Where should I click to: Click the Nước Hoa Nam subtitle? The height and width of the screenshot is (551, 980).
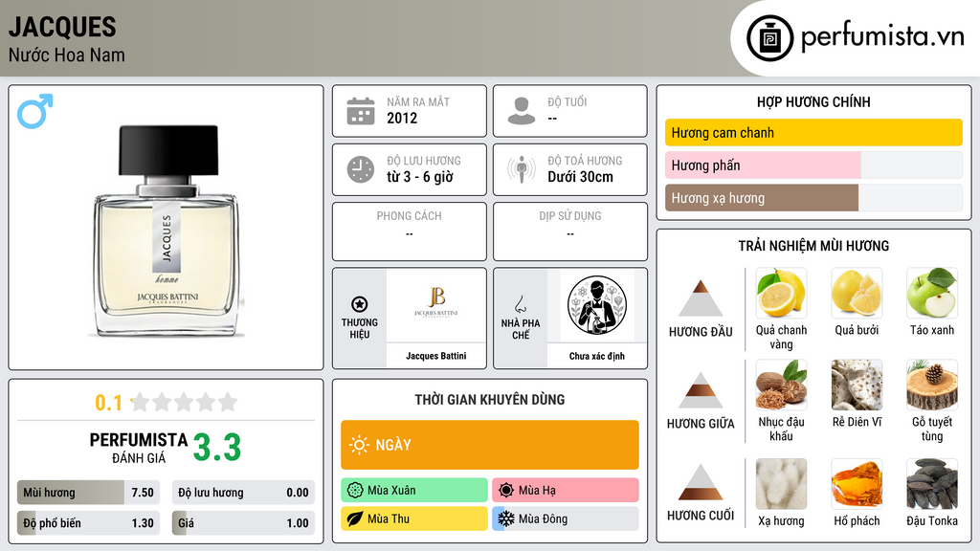[x=67, y=55]
